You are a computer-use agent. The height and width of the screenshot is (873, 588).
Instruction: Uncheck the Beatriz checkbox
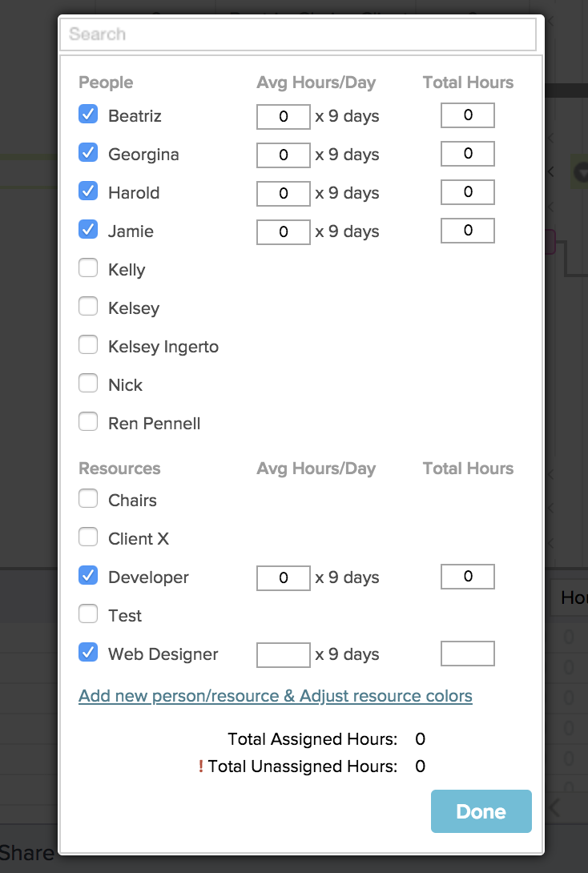88,114
